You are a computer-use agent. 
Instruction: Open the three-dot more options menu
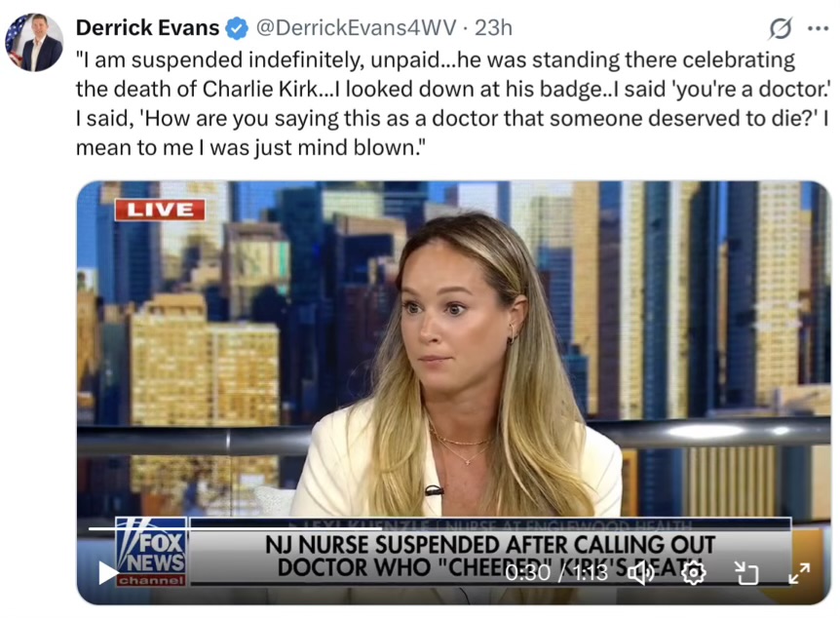click(818, 28)
